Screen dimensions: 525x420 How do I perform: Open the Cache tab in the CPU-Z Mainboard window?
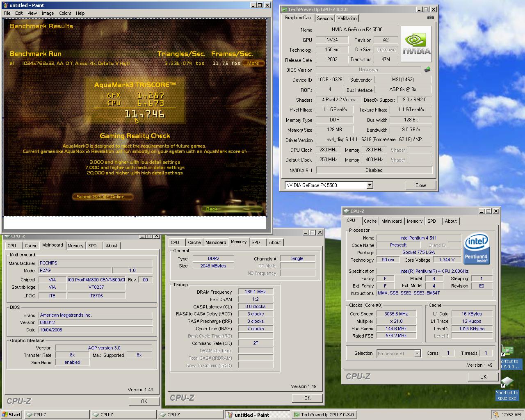coord(31,246)
